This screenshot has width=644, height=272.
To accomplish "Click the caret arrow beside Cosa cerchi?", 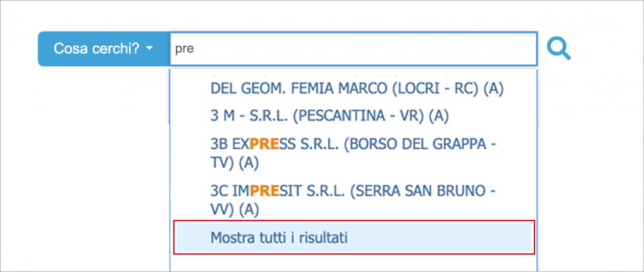I will coord(149,49).
